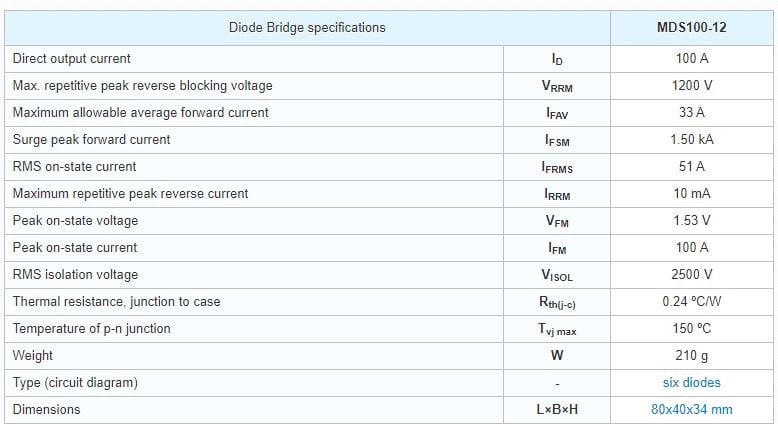Select the Type (circuit diagram) row label
This screenshot has height=424, width=778.
click(75, 383)
